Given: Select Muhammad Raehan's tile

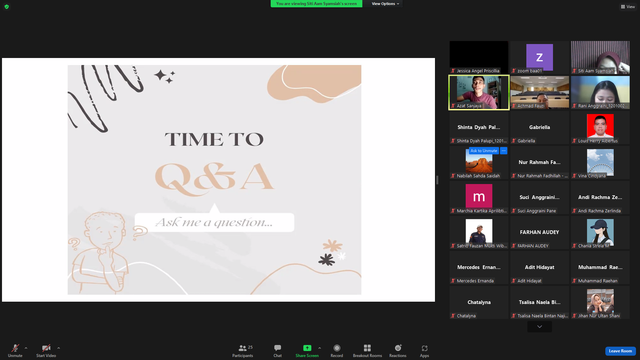Looking at the screenshot, I should tap(600, 268).
